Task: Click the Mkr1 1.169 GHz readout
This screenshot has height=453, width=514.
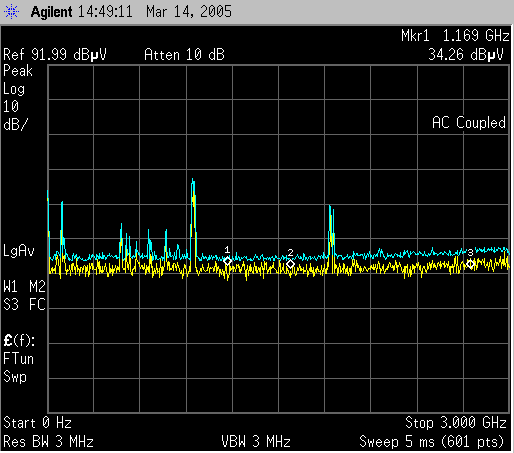Action: pos(455,36)
